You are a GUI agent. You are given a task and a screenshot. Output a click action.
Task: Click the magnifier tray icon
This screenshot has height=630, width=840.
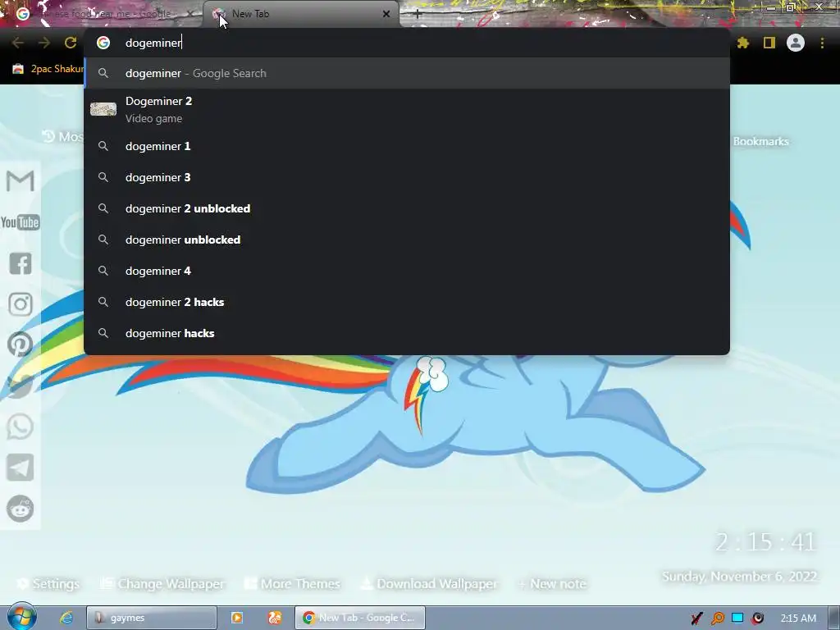coord(717,619)
